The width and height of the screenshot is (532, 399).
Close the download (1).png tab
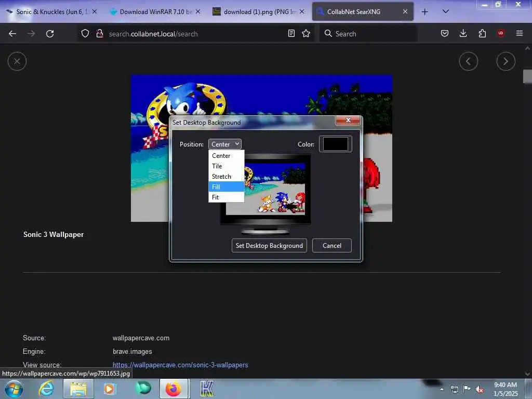click(302, 11)
